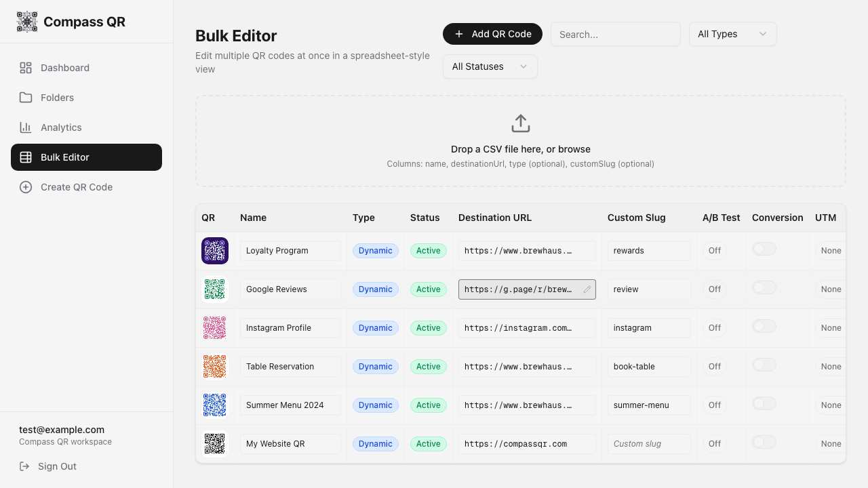
Task: Toggle Conversion for Google Reviews
Action: click(764, 288)
